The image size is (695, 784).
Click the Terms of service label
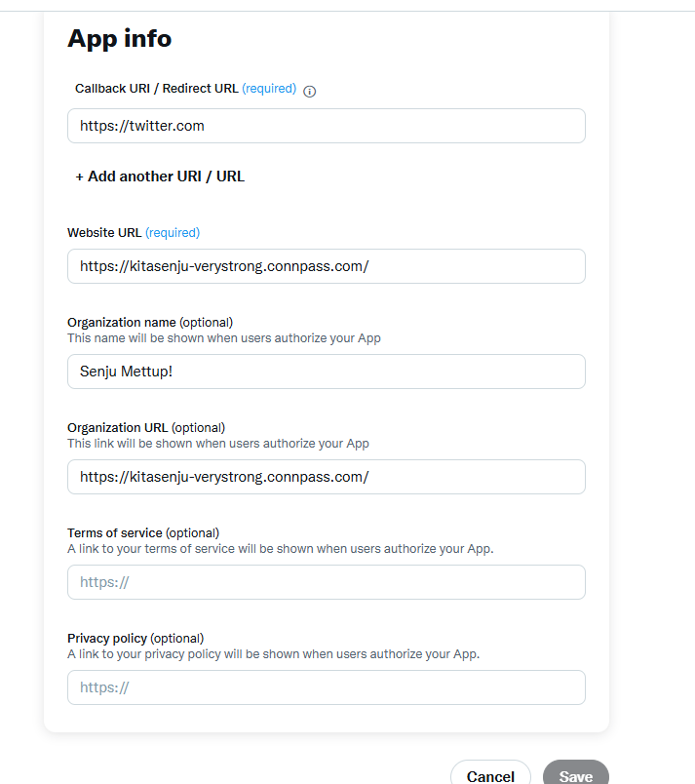115,533
